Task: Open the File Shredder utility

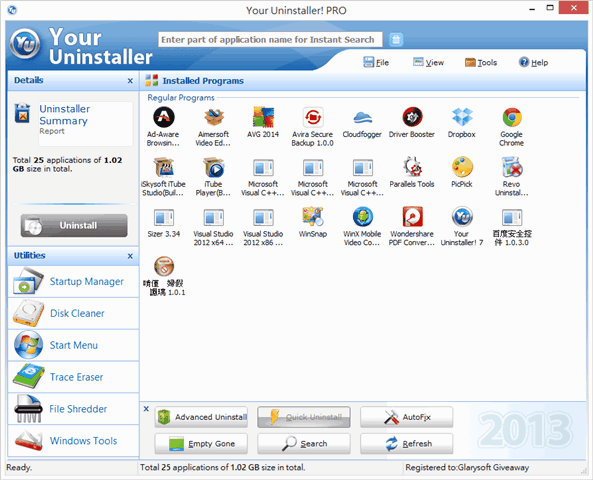Action: pyautogui.click(x=73, y=409)
